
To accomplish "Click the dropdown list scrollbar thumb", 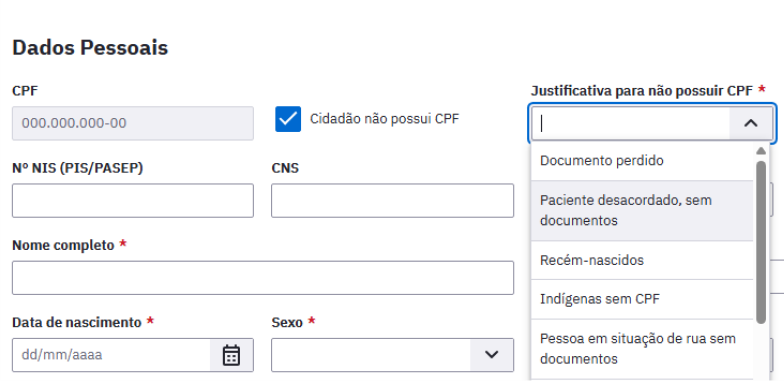I will pos(760,242).
